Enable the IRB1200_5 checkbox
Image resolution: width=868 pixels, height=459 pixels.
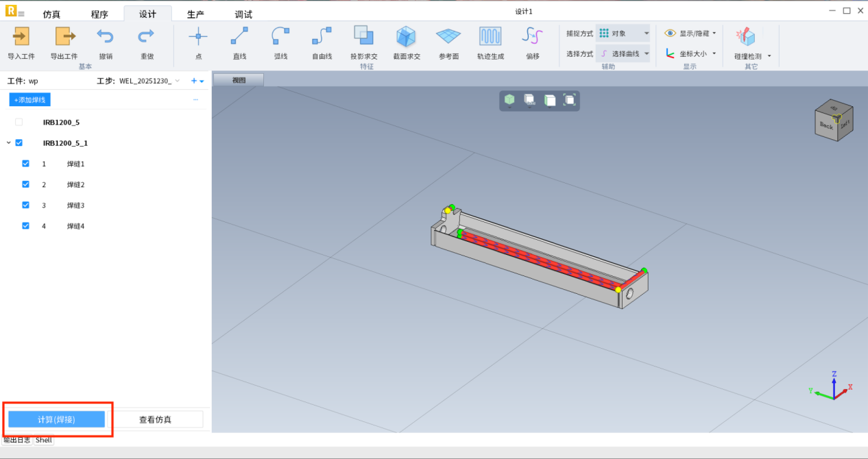pyautogui.click(x=19, y=122)
